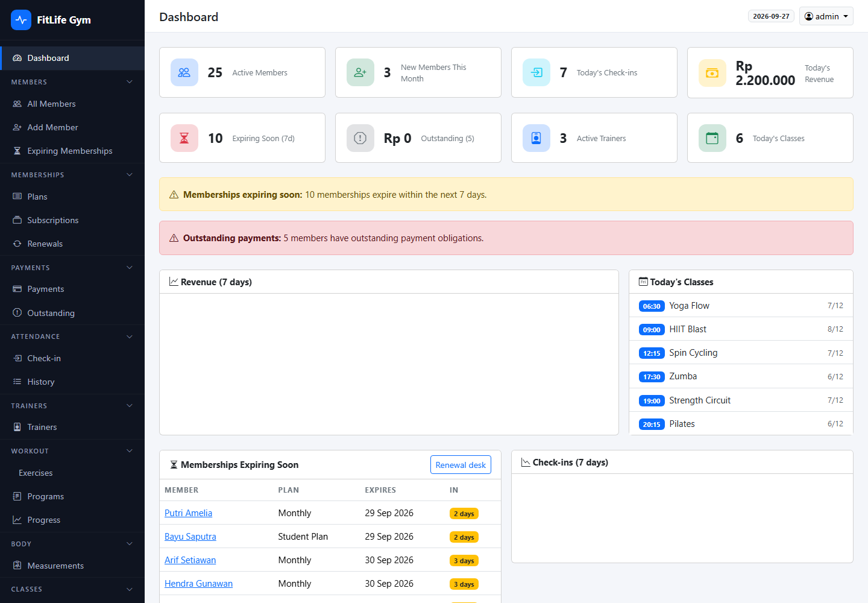
Task: Open Expiring Memberships in sidebar
Action: point(72,151)
